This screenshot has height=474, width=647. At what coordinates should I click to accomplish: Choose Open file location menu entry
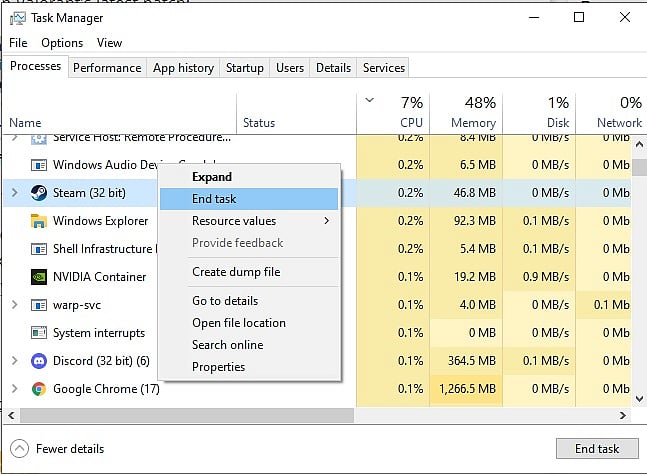coord(249,323)
